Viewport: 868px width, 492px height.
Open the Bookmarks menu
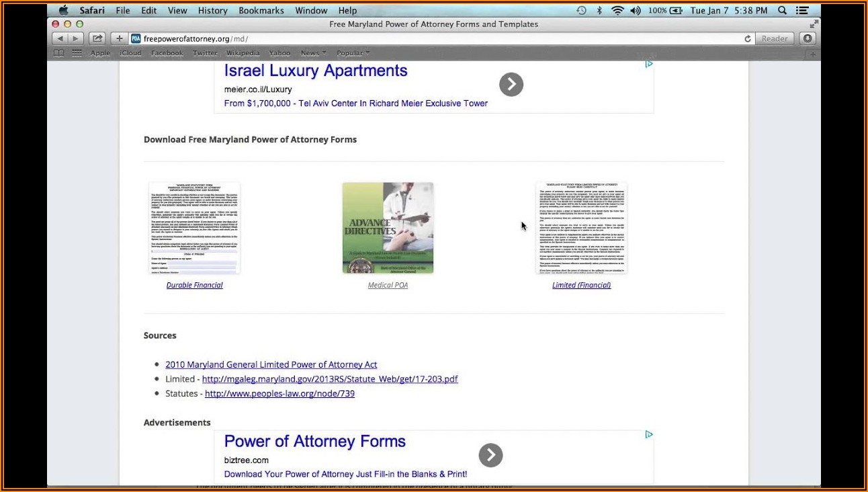pyautogui.click(x=261, y=11)
